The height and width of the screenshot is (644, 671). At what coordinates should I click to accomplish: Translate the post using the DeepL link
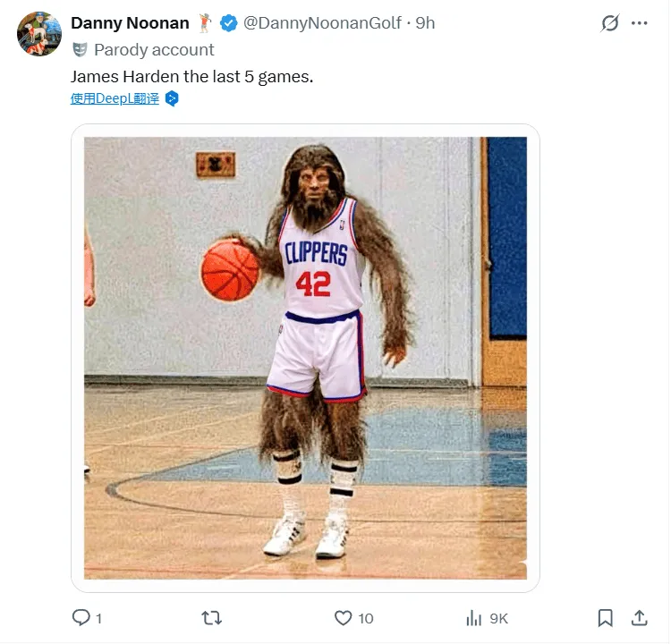click(115, 98)
